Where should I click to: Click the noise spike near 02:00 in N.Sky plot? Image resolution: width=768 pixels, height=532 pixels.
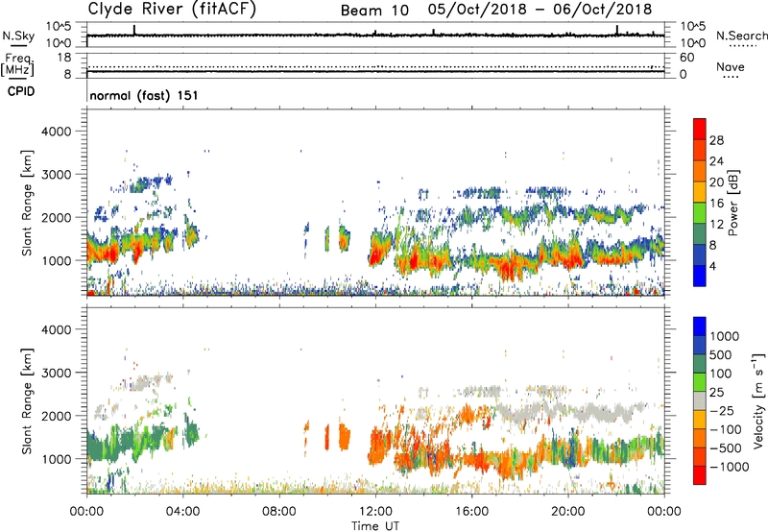pos(134,30)
